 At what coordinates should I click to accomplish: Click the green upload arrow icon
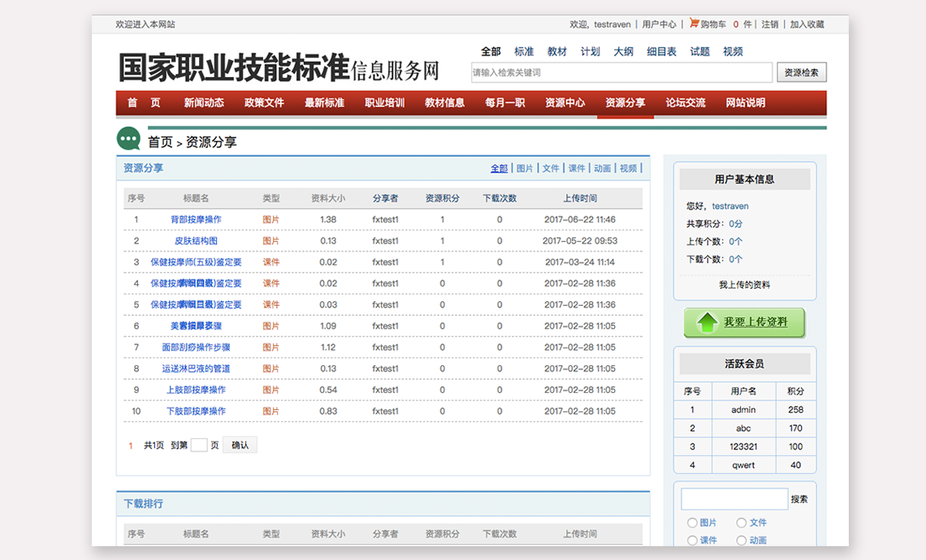[707, 322]
